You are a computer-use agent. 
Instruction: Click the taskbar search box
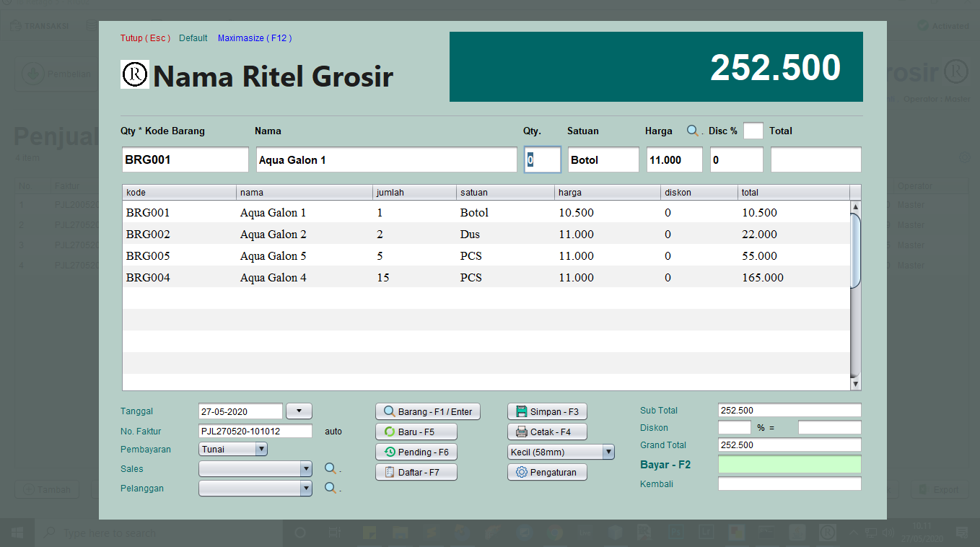coord(159,533)
